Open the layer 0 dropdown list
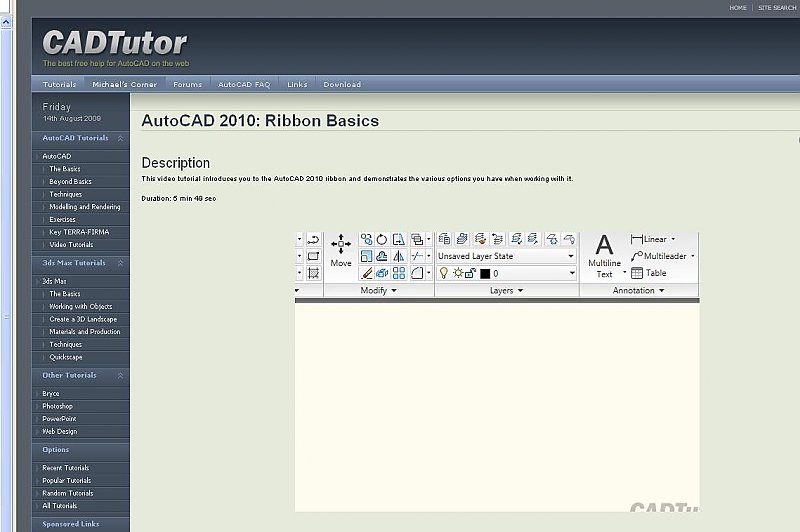The width and height of the screenshot is (800, 532). pos(572,273)
